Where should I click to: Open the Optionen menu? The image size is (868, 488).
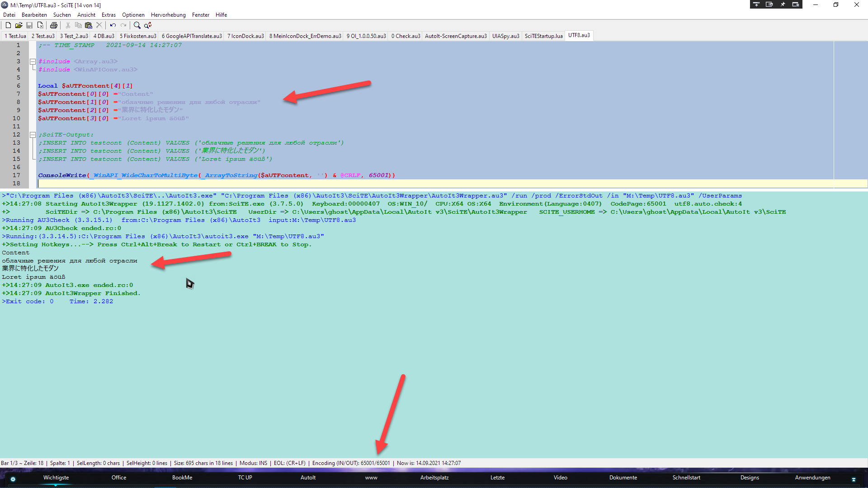tap(133, 15)
